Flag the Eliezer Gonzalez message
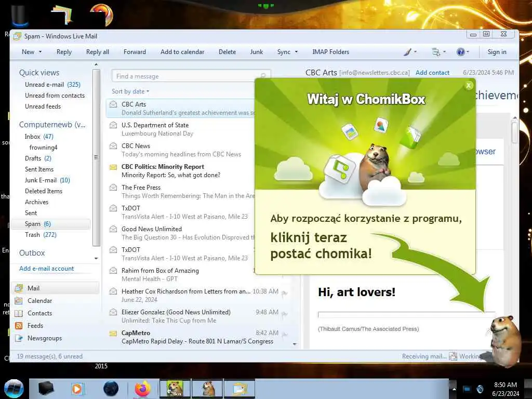 [285, 314]
